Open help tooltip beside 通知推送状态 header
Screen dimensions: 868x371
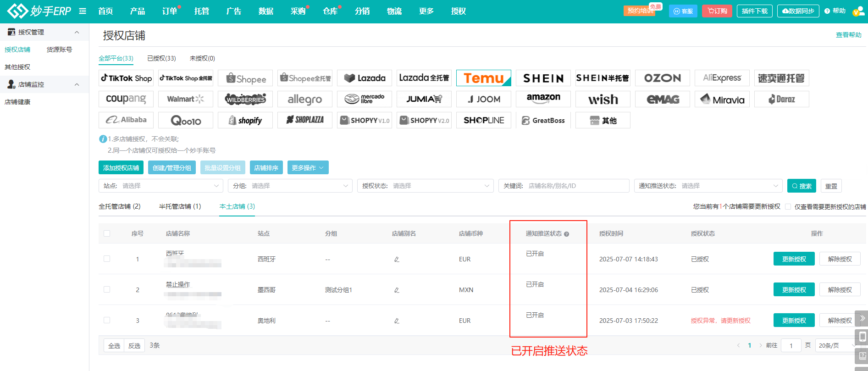(x=567, y=234)
